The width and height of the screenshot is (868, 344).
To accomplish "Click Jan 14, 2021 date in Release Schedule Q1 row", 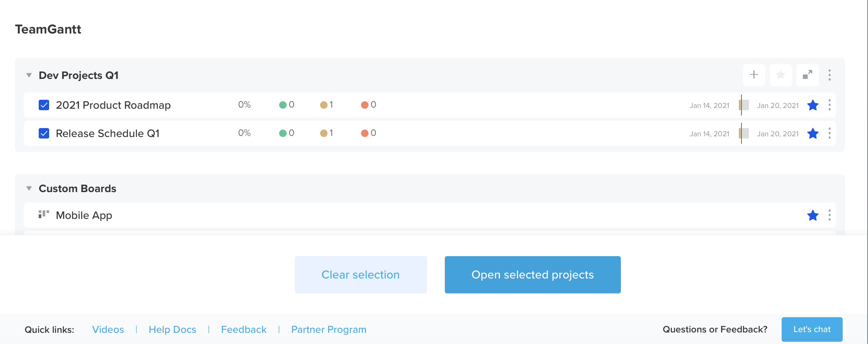I will (x=709, y=134).
